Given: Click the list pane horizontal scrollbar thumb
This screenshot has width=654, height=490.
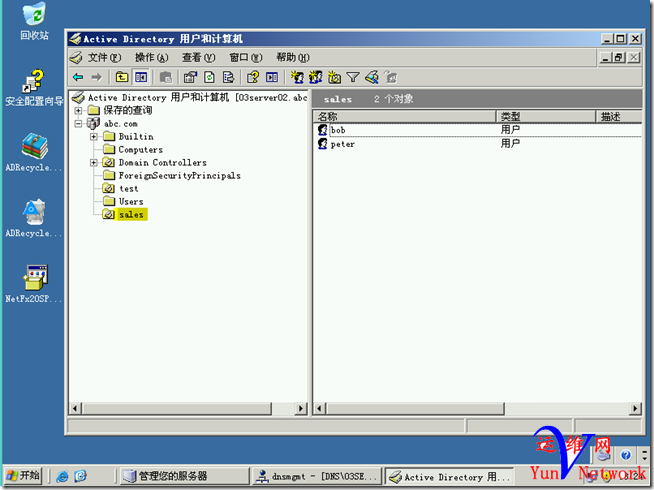Looking at the screenshot, I should pos(415,408).
